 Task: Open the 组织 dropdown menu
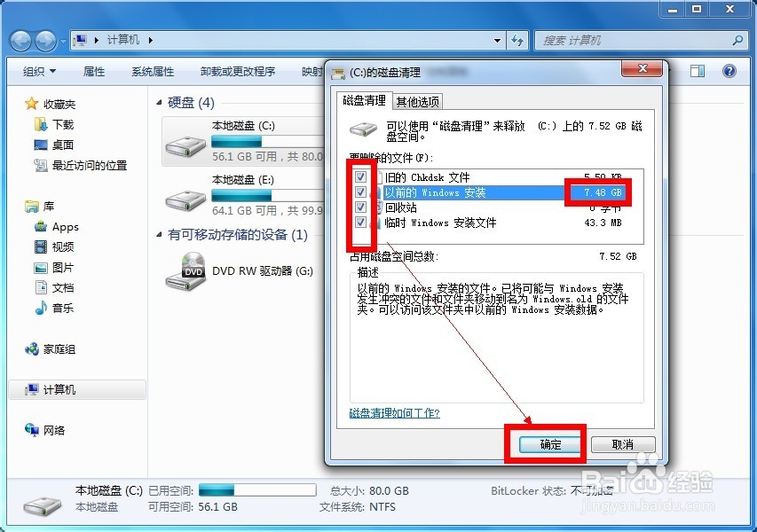pos(38,71)
